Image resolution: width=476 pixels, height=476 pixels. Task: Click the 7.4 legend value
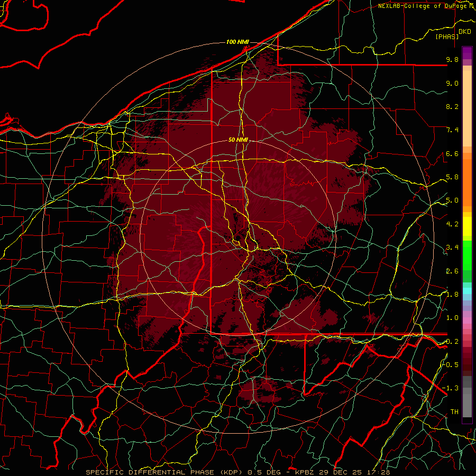452,130
